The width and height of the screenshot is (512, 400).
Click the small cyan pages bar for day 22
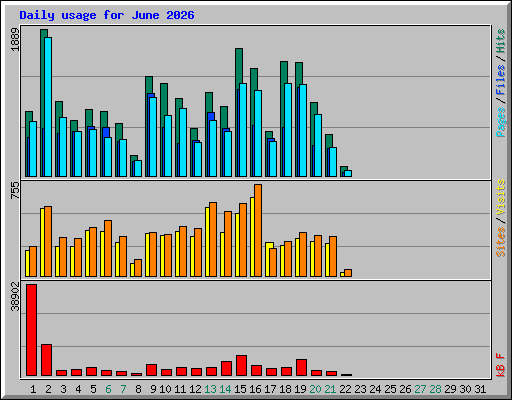pyautogui.click(x=348, y=173)
